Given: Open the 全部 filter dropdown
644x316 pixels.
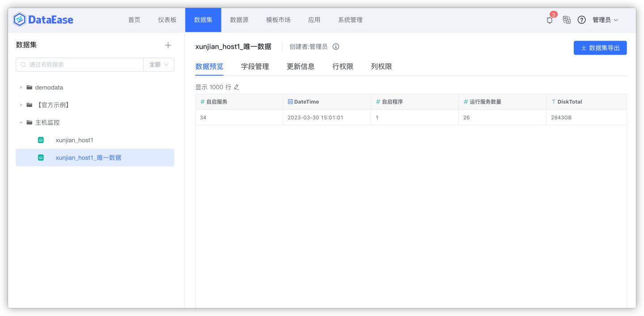Looking at the screenshot, I should click(159, 64).
